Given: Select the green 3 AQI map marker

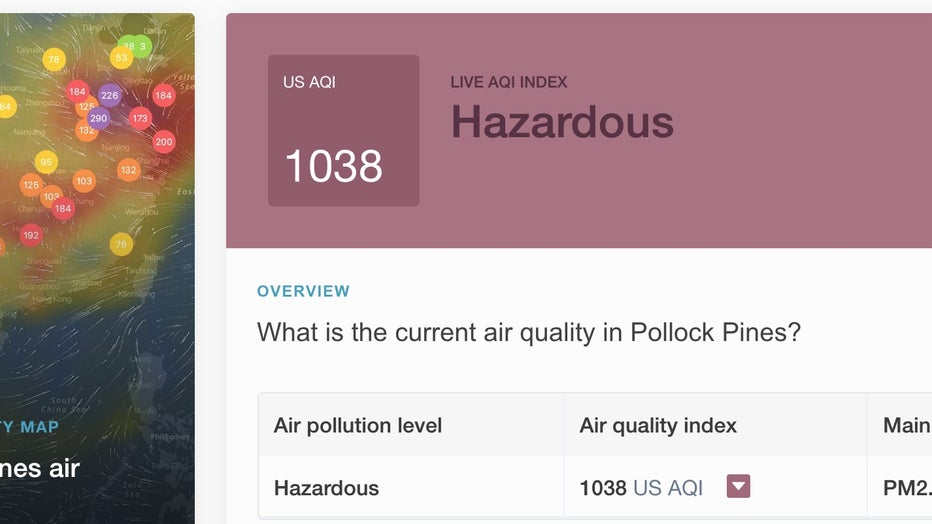Looking at the screenshot, I should pyautogui.click(x=142, y=46).
